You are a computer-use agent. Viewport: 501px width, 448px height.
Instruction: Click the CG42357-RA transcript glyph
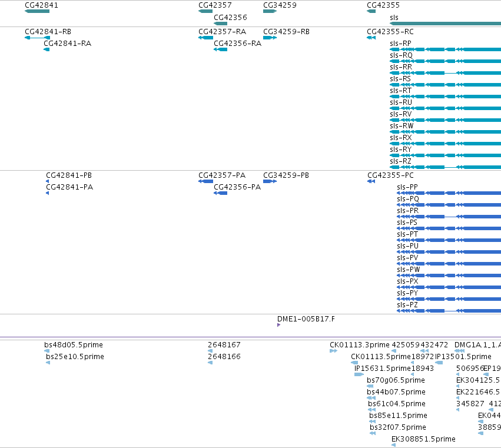coord(205,38)
